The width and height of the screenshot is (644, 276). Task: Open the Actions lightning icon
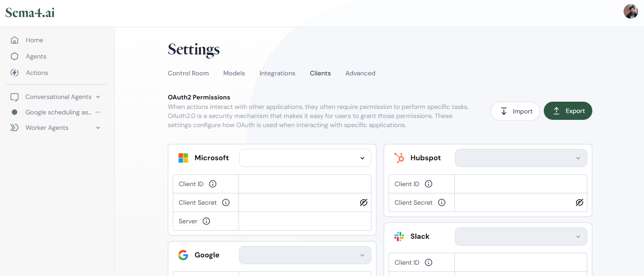tap(15, 73)
